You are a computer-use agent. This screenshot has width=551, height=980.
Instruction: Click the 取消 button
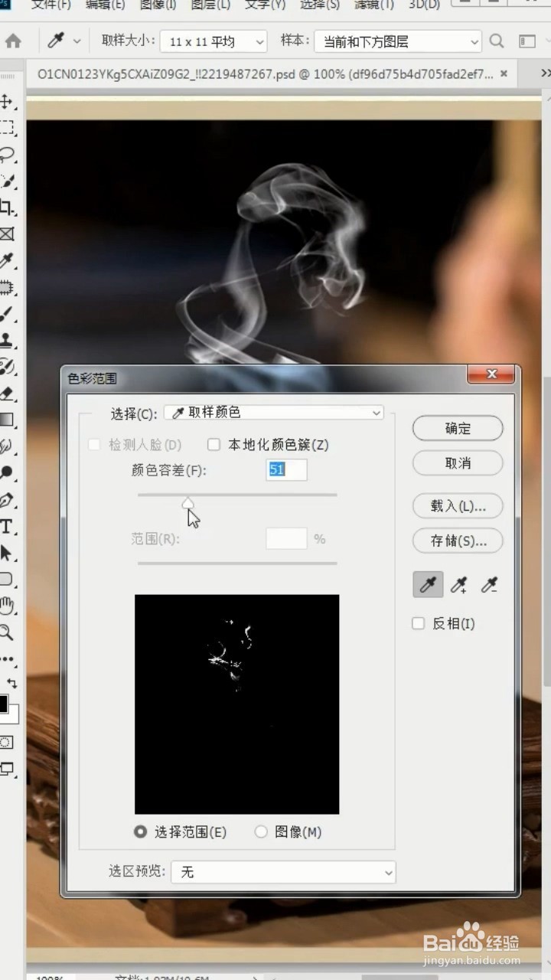click(458, 463)
